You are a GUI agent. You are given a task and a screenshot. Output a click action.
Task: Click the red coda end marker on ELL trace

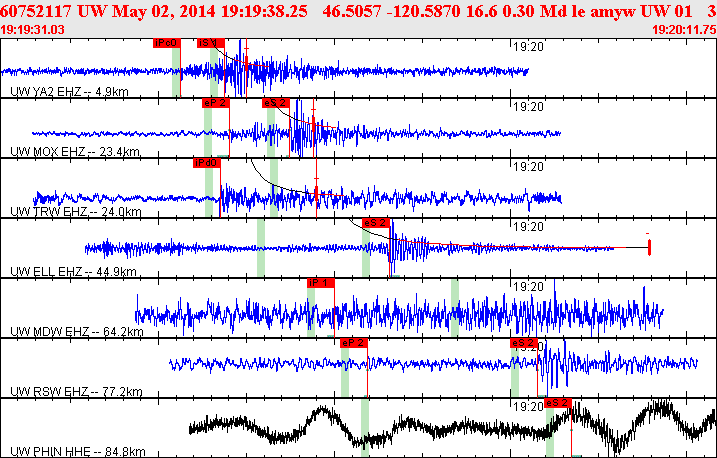coord(649,247)
